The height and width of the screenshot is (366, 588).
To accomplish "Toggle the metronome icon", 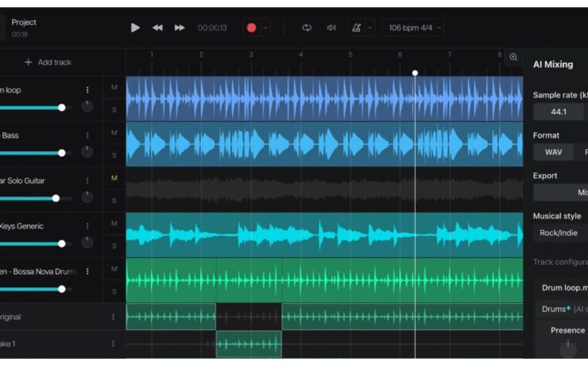I will coord(356,28).
